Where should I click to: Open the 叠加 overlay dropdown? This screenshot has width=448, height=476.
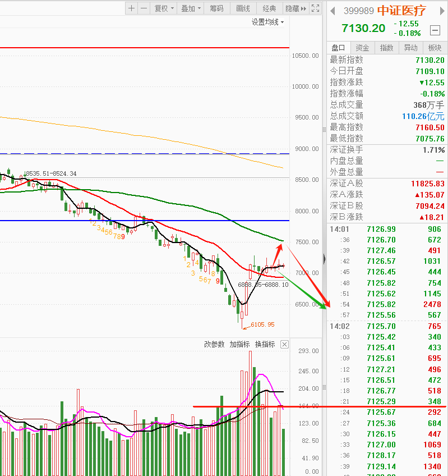[x=191, y=8]
